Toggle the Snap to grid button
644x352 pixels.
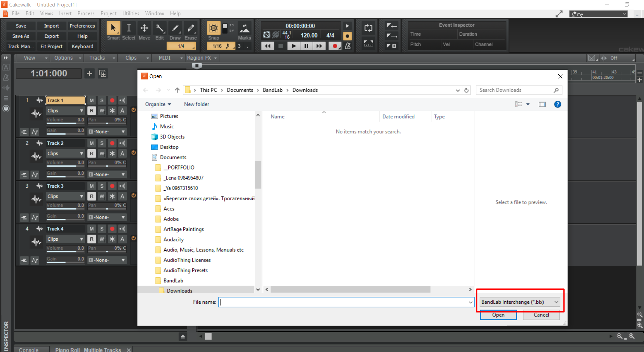tap(214, 28)
